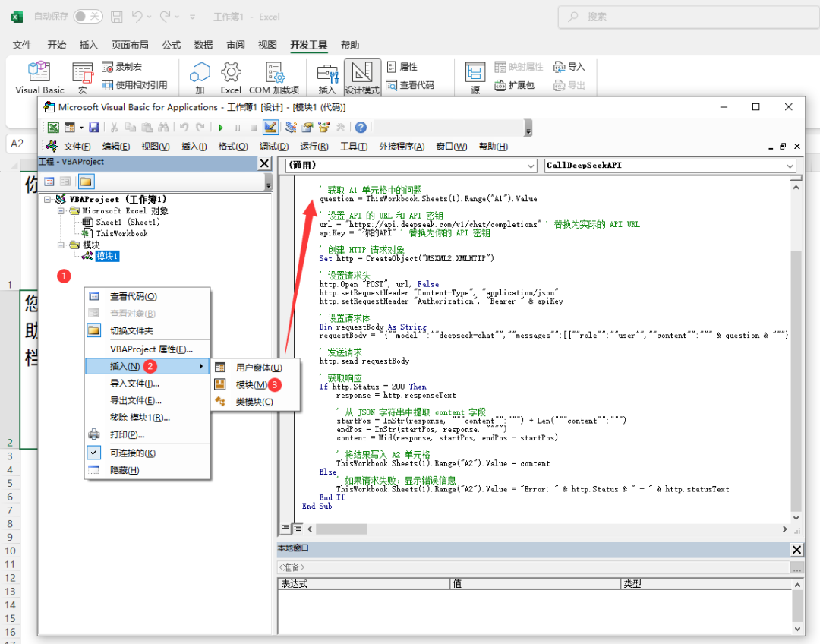The height and width of the screenshot is (644, 820).
Task: Click View Object icon in project pane
Action: tap(65, 182)
